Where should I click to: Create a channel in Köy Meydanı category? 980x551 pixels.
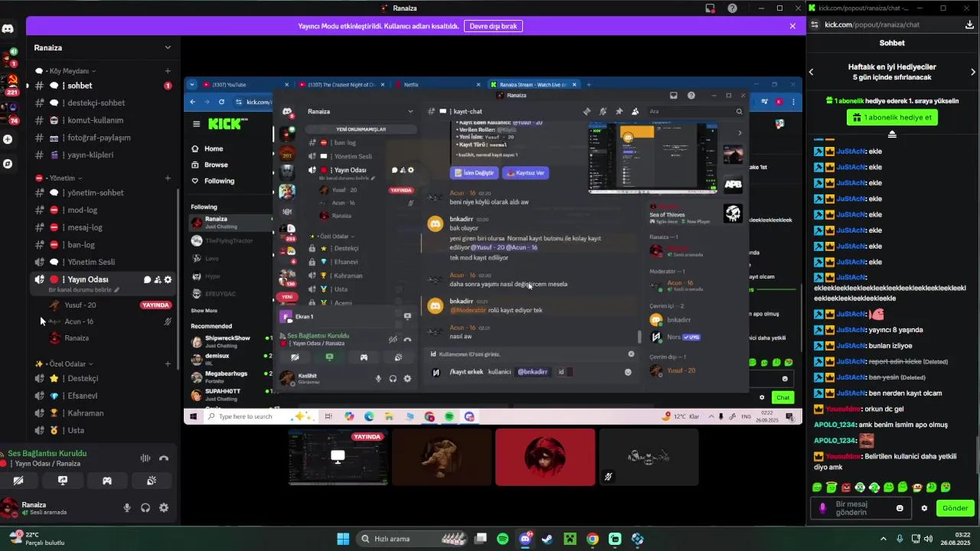coord(168,71)
